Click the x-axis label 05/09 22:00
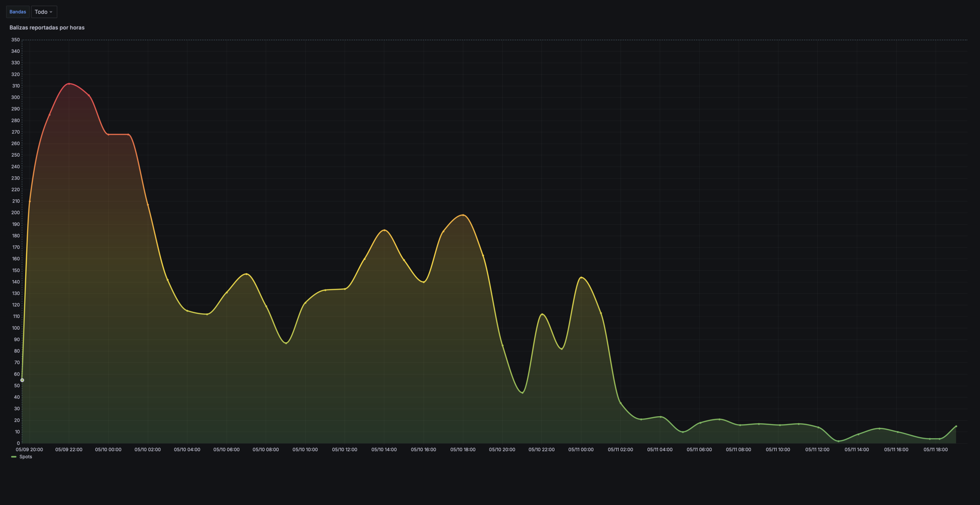This screenshot has height=505, width=980. (69, 449)
